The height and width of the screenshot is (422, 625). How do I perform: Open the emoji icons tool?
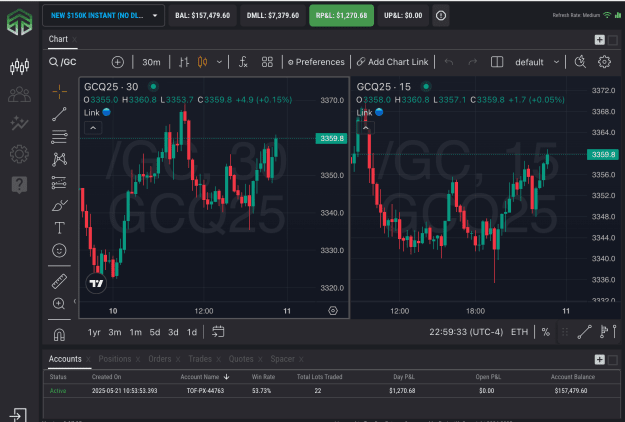59,250
